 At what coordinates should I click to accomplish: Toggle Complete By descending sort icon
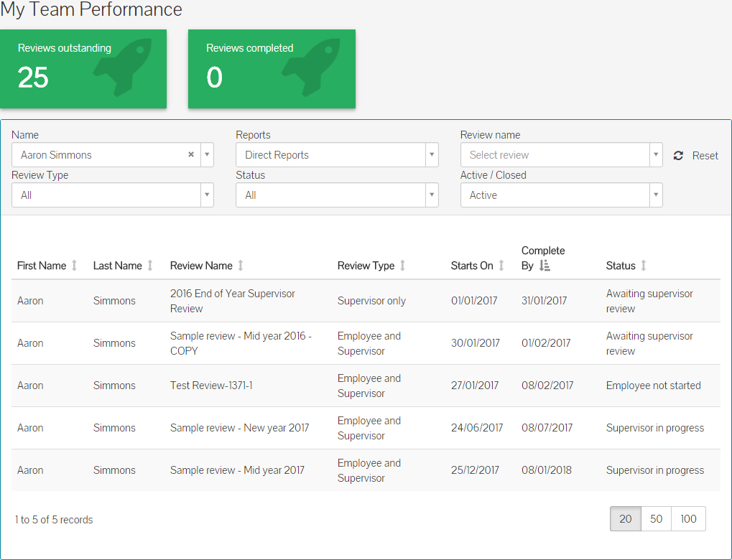pos(545,266)
